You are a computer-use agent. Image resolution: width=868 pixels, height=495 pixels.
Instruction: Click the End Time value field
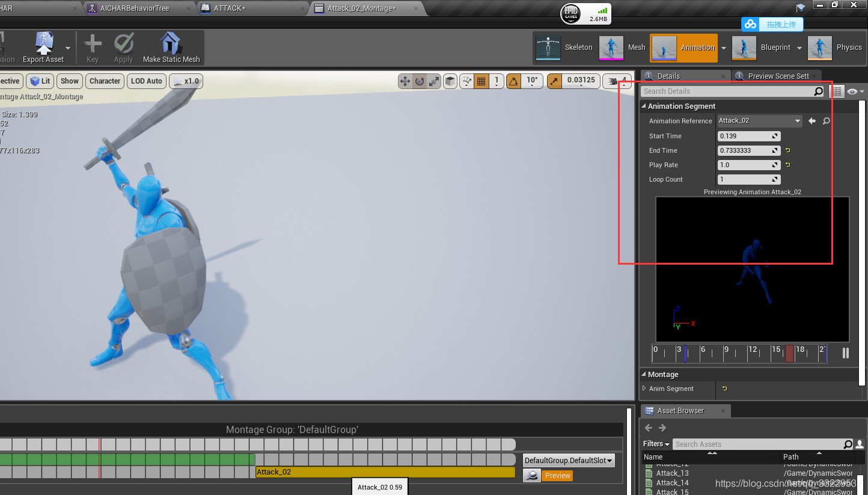coord(749,150)
